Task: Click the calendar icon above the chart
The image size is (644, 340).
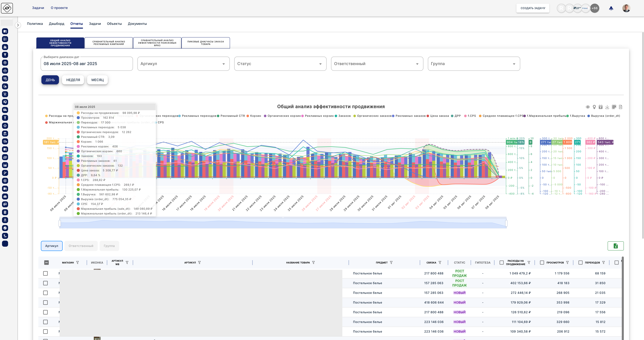Action: [601, 107]
